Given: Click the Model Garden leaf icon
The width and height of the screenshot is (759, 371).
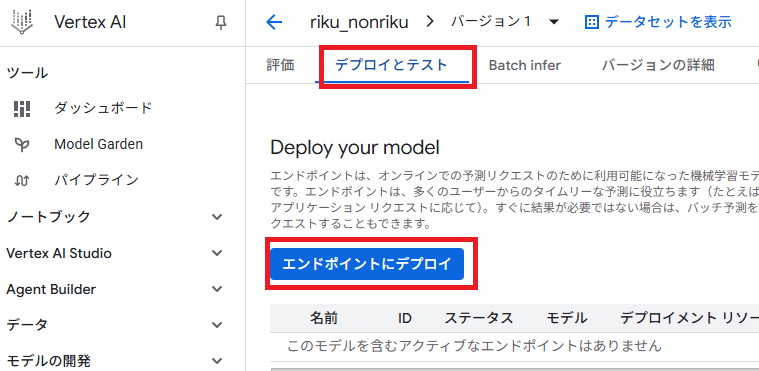Looking at the screenshot, I should tap(22, 144).
